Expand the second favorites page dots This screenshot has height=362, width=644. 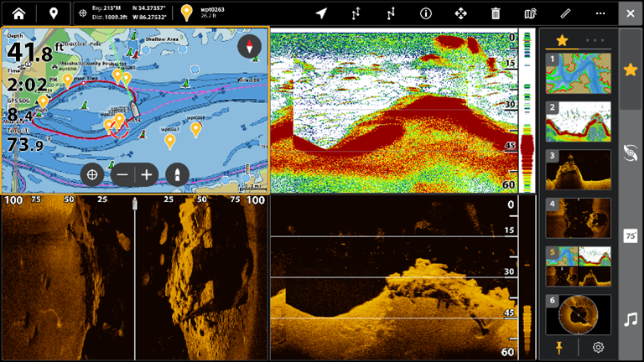click(x=594, y=40)
